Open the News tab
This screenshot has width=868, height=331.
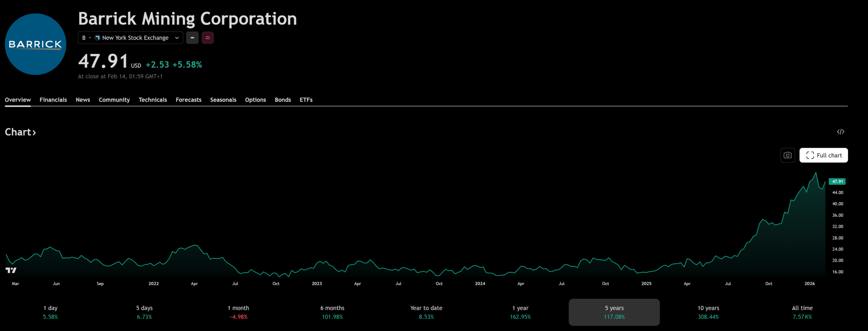(83, 100)
